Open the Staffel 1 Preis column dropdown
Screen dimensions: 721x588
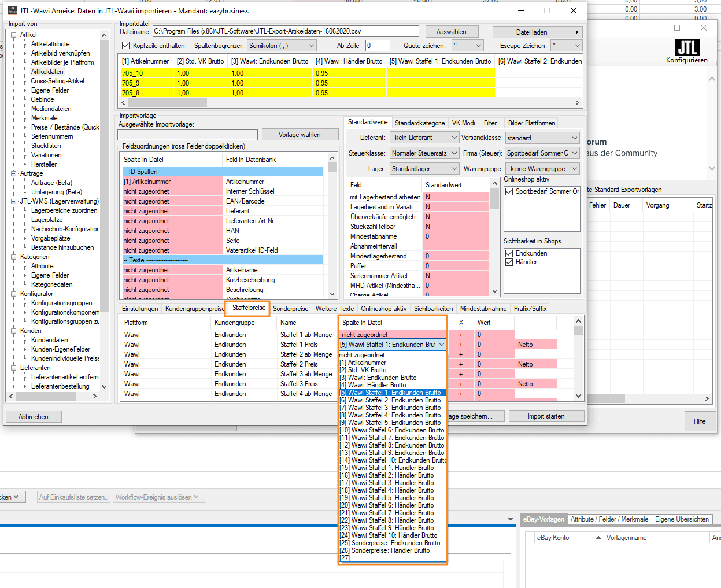point(442,345)
